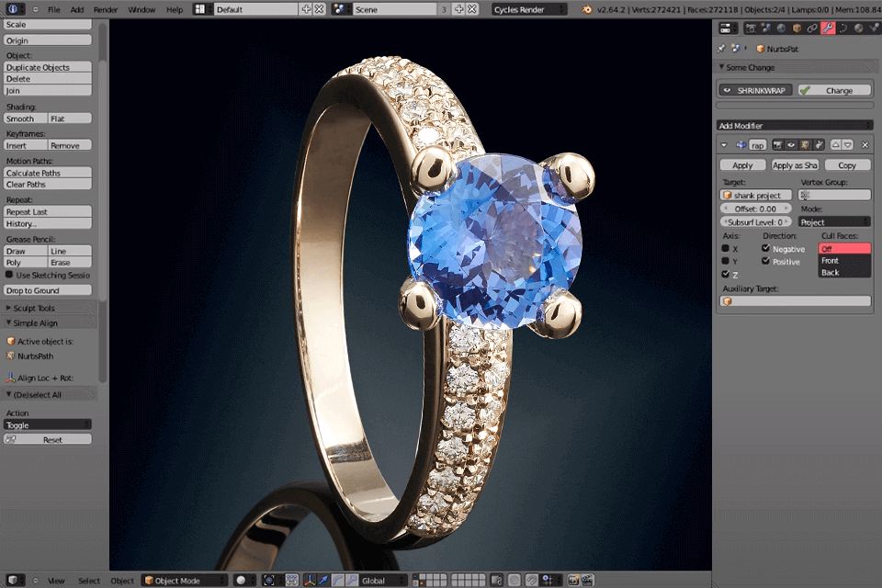Image resolution: width=882 pixels, height=588 pixels.
Task: Choose Front in the Cull Faces list
Action: [842, 260]
